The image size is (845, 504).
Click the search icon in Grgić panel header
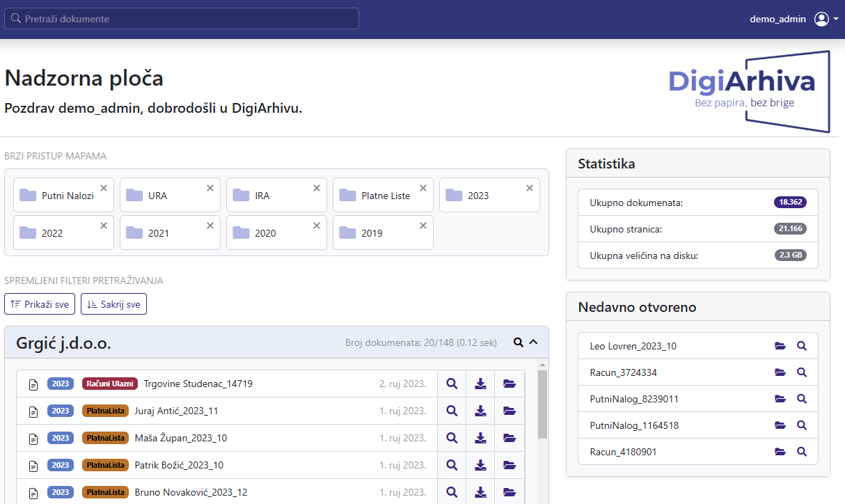518,342
